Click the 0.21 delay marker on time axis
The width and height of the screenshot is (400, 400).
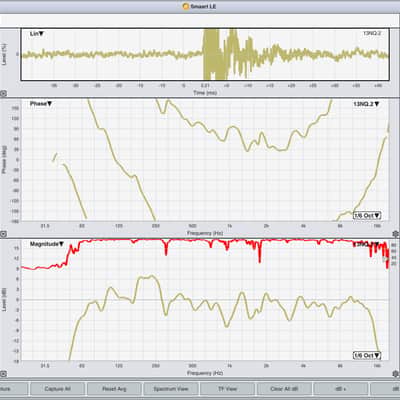point(205,86)
